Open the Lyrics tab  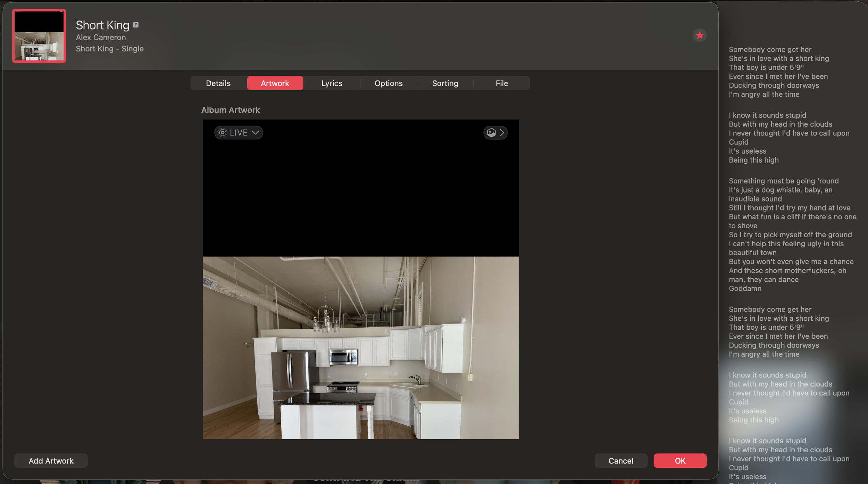332,83
